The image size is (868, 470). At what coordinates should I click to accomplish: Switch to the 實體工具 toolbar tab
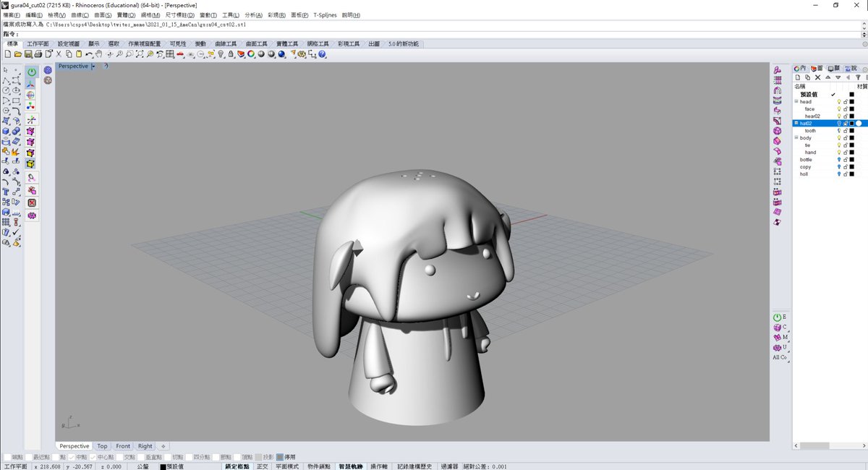[x=287, y=44]
